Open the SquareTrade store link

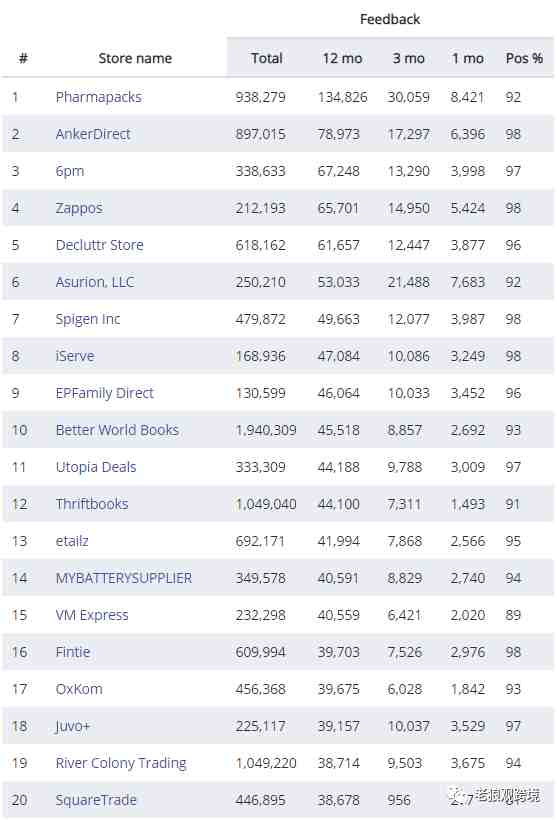pyautogui.click(x=96, y=800)
